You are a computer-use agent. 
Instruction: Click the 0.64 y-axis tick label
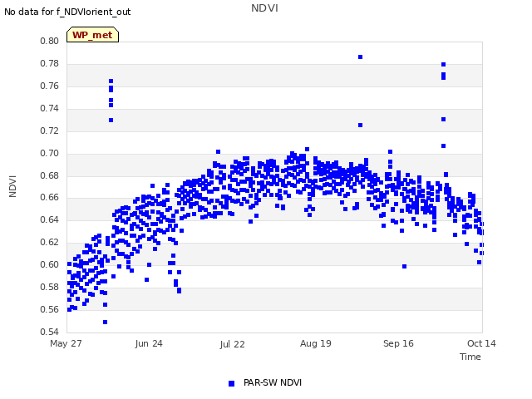coord(49,219)
